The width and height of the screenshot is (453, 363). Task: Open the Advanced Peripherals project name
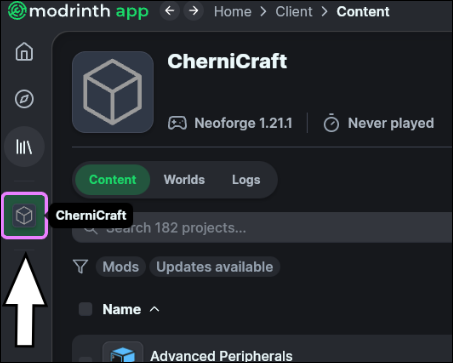tap(221, 356)
